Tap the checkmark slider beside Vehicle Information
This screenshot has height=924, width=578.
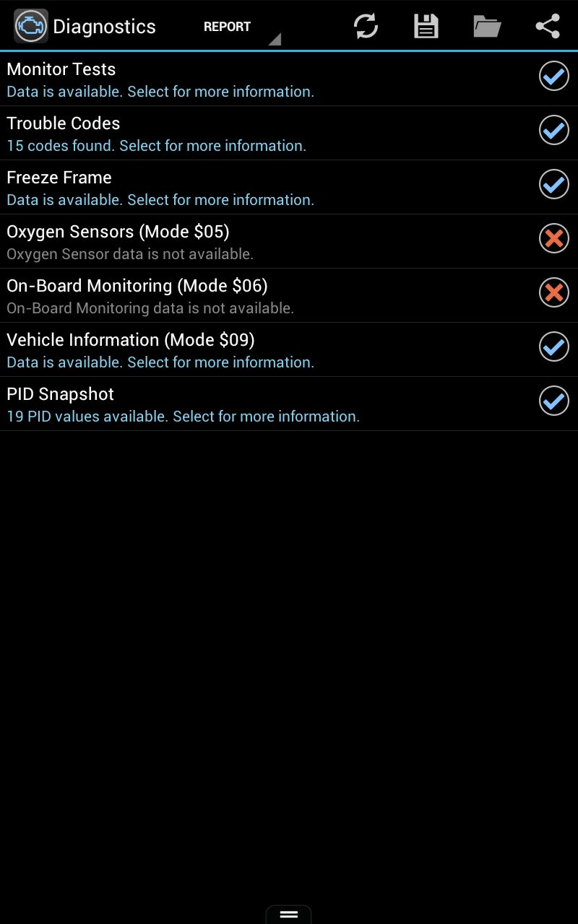pyautogui.click(x=553, y=346)
